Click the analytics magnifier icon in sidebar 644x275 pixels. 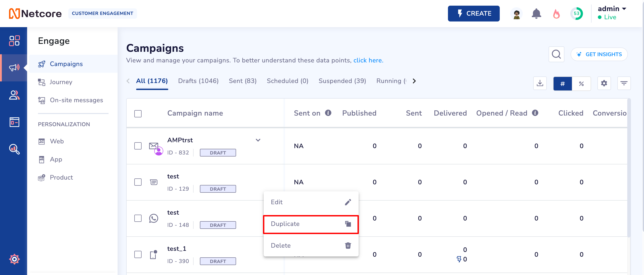pos(14,149)
